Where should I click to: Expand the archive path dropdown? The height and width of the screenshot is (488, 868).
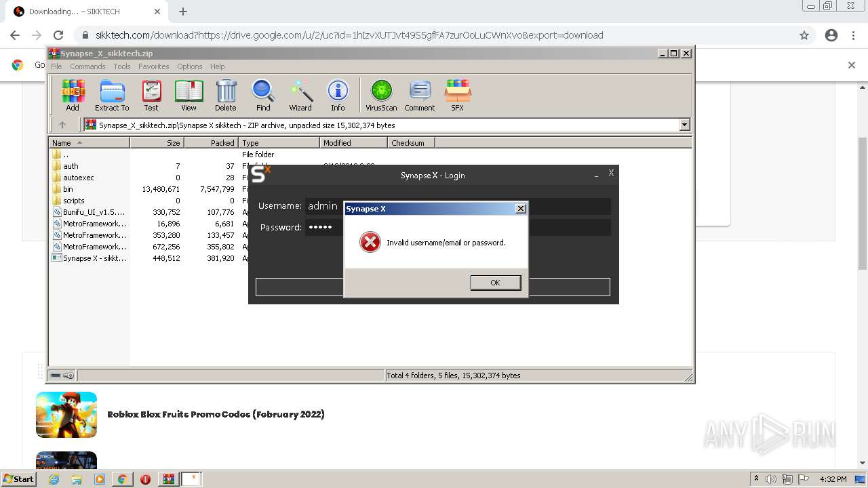684,125
